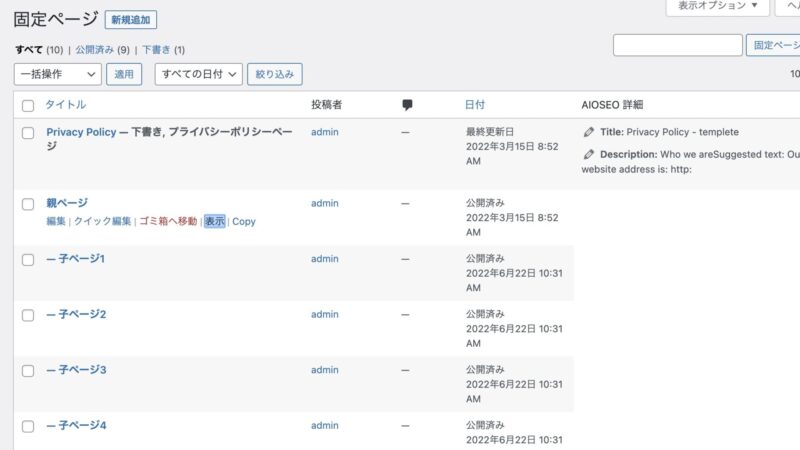Viewport: 800px width, 450px height.
Task: Expand the すべての日付 date filter dropdown
Action: point(198,74)
